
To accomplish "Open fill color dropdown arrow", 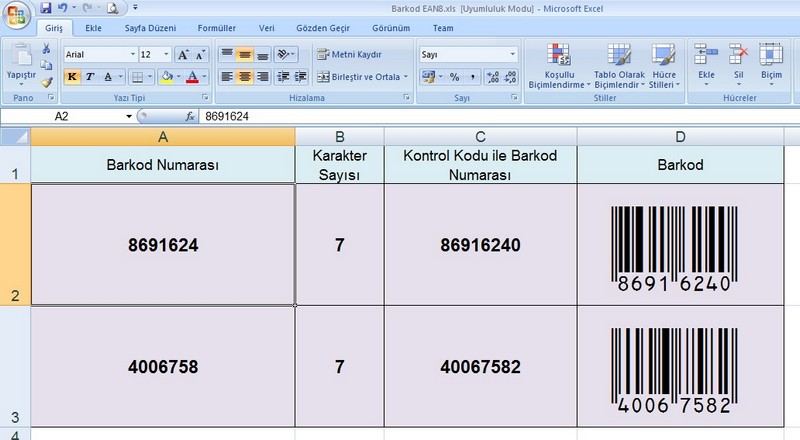I will 179,77.
